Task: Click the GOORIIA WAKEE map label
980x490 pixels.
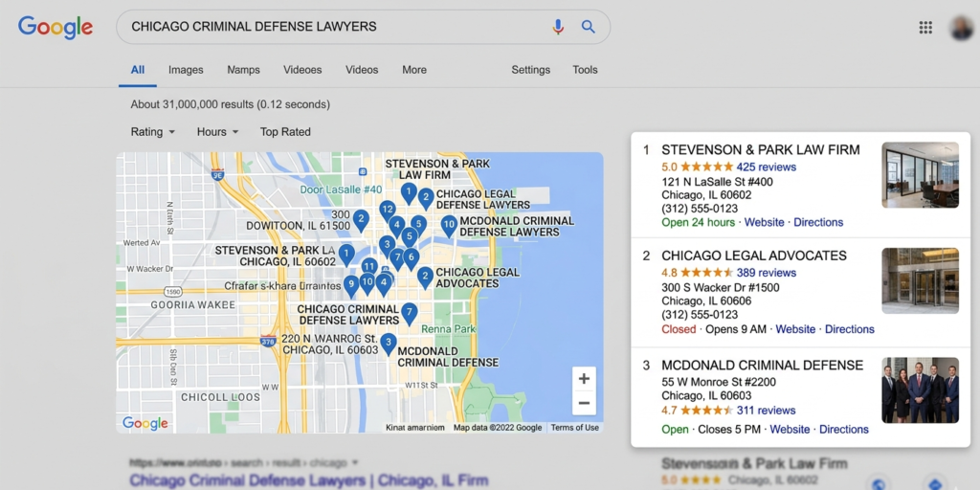Action: [193, 305]
